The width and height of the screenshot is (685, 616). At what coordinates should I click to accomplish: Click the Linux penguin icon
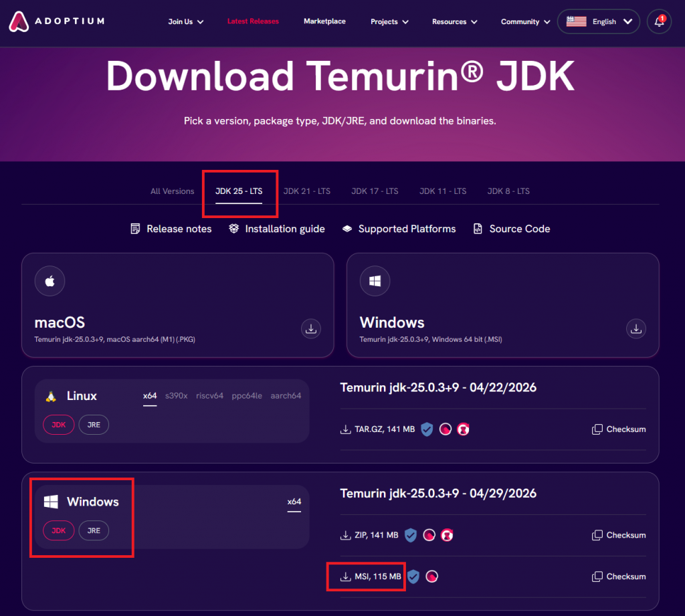[51, 396]
